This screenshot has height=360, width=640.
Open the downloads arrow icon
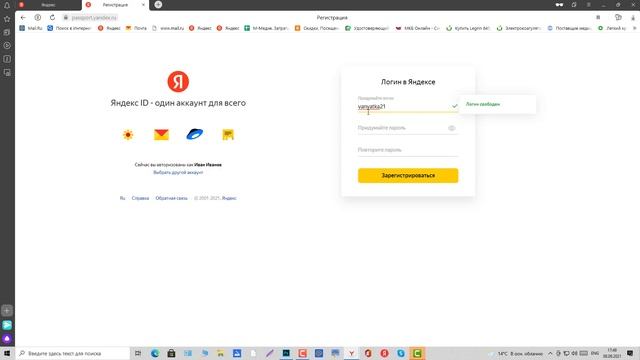[633, 18]
